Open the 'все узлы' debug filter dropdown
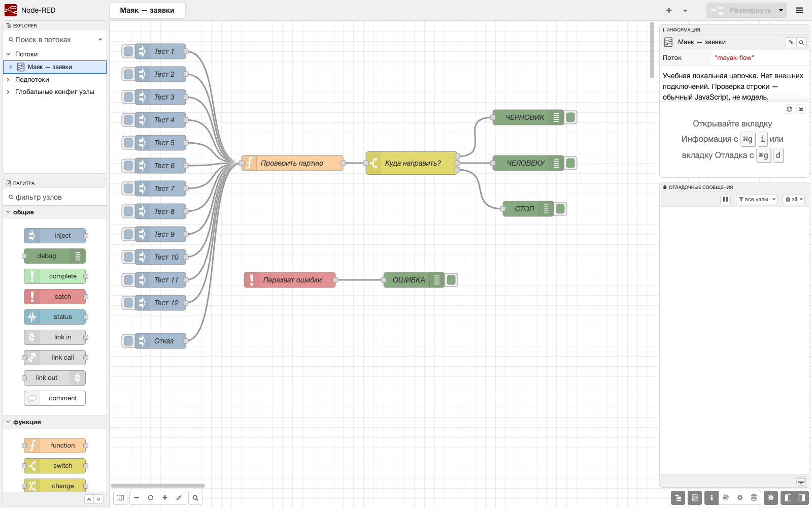This screenshot has height=508, width=812. pos(757,200)
